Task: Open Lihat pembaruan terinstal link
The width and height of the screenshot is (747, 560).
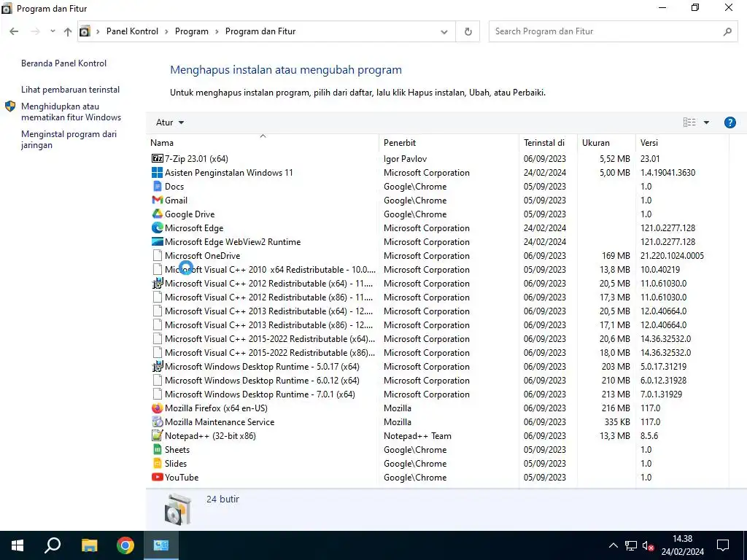Action: (x=70, y=90)
